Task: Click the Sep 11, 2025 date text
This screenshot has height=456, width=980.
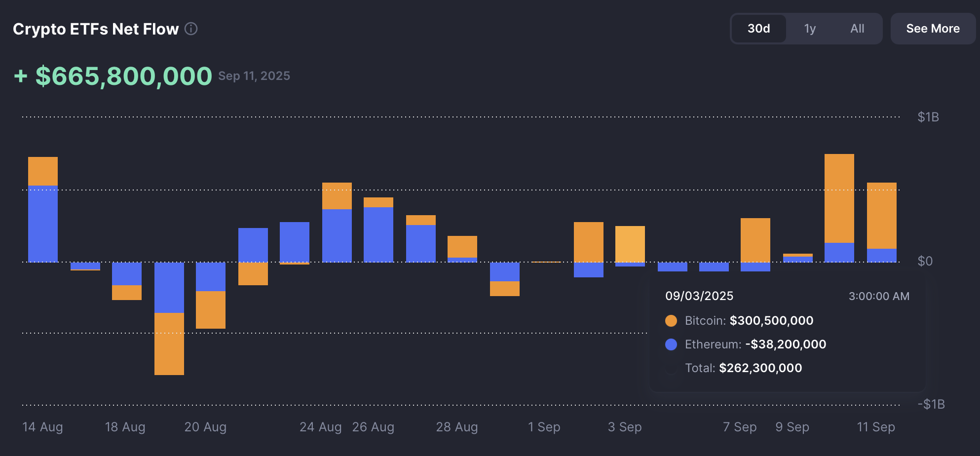Action: (x=254, y=76)
